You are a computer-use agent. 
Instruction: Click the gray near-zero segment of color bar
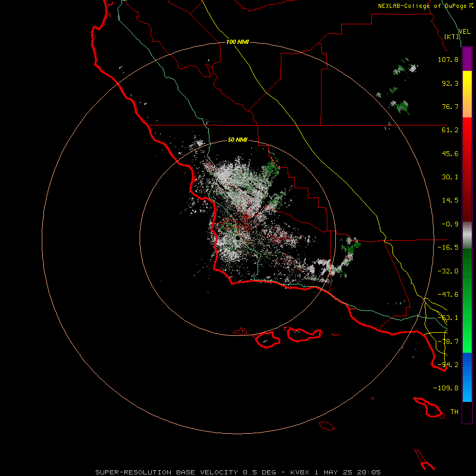click(x=467, y=235)
